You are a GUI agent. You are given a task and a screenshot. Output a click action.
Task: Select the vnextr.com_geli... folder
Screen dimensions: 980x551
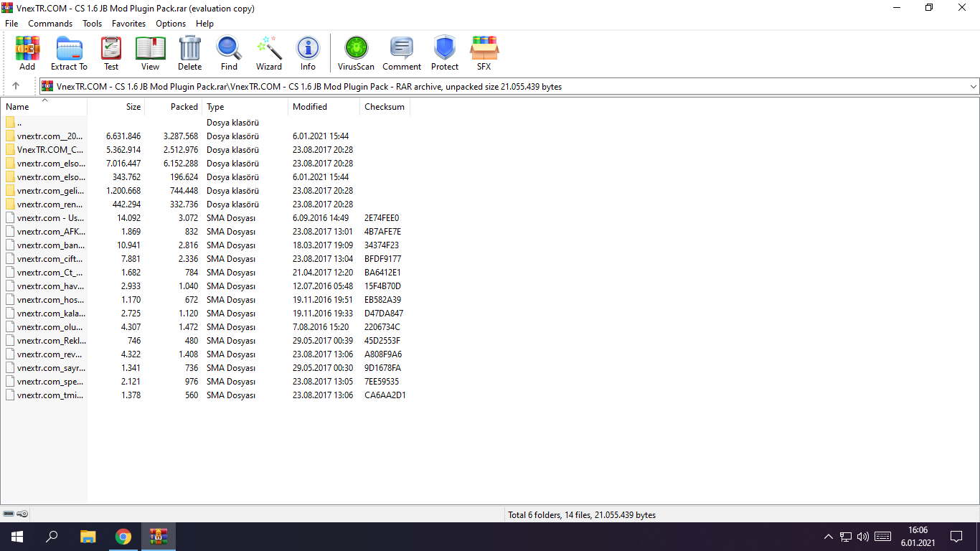coord(44,191)
